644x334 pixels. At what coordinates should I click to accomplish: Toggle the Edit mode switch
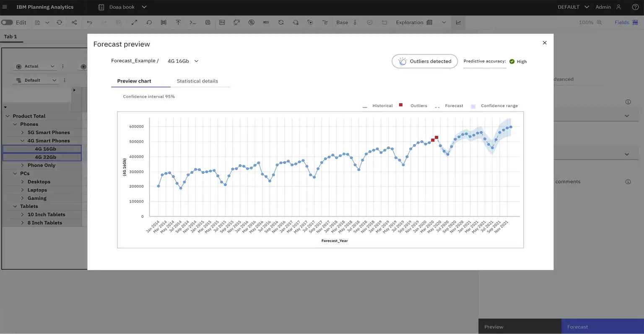pos(7,23)
